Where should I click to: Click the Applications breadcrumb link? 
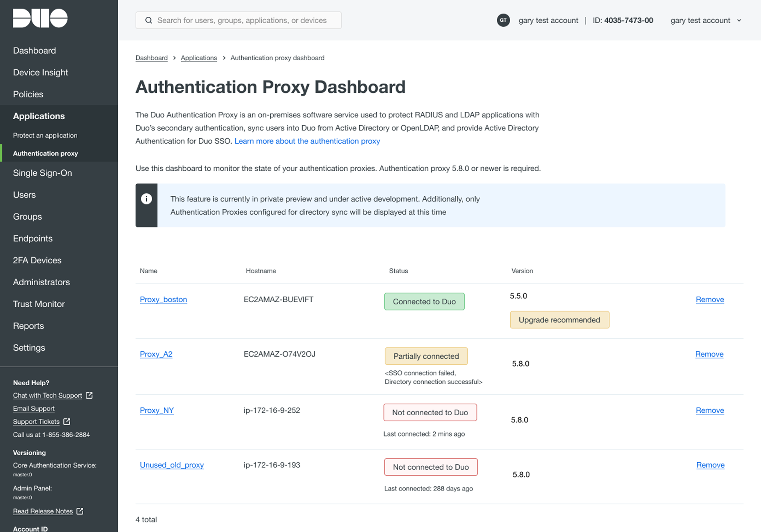tap(199, 58)
